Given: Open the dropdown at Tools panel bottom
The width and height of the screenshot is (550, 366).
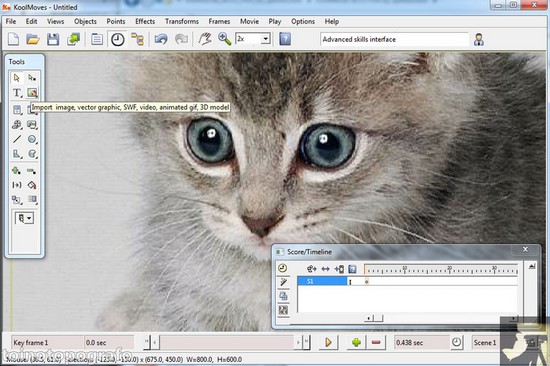Looking at the screenshot, I should [24, 218].
